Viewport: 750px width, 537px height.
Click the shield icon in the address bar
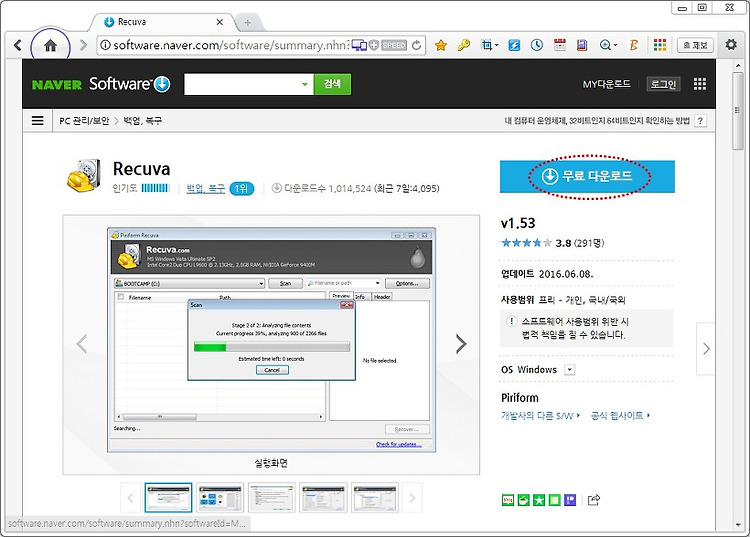tap(374, 45)
